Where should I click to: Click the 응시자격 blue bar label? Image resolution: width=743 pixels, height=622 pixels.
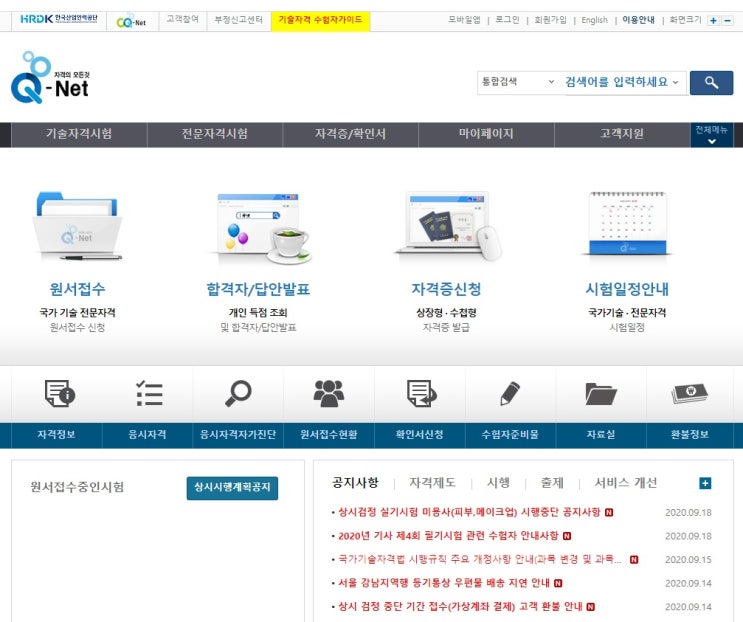tap(147, 435)
